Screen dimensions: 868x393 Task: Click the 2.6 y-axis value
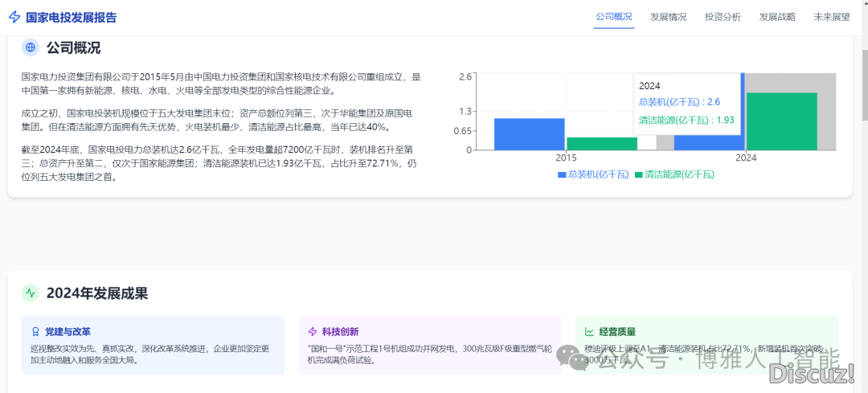pyautogui.click(x=465, y=76)
